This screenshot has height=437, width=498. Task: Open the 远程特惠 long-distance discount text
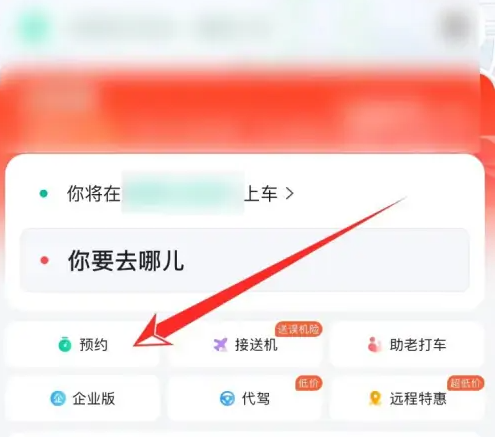point(418,398)
